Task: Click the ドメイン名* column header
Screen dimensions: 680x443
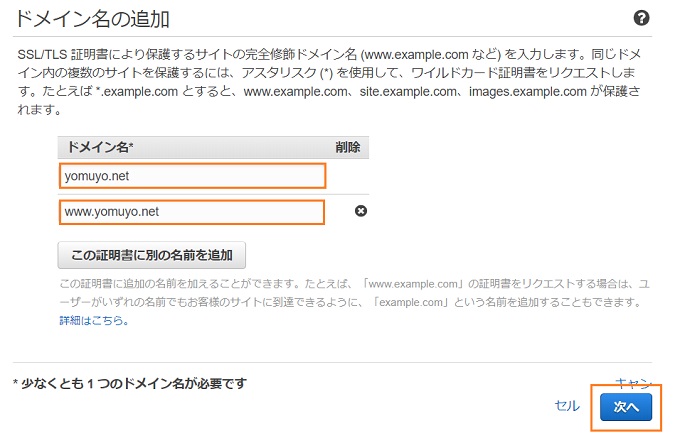Action: [x=100, y=147]
